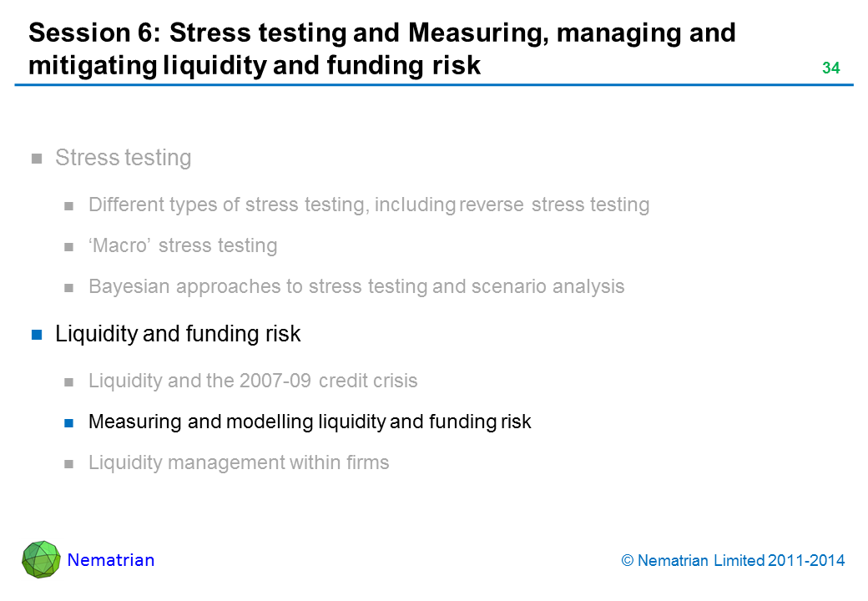Viewport: 868px width, 601px height.
Task: Click the bullet before Bayesian approaches
Action: (x=70, y=287)
